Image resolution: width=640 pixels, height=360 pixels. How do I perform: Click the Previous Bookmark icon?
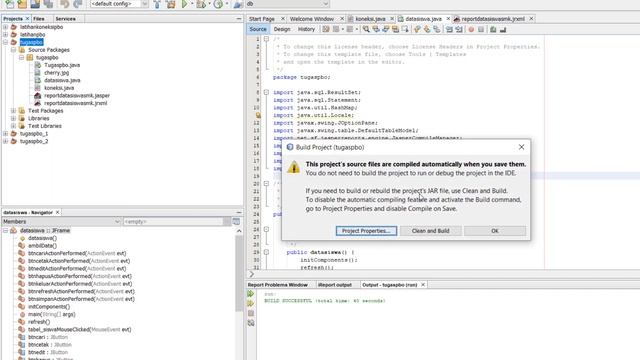[x=417, y=29]
